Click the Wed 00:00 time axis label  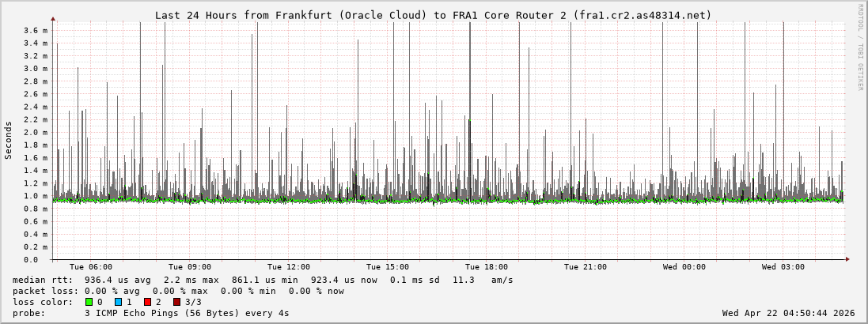point(684,267)
